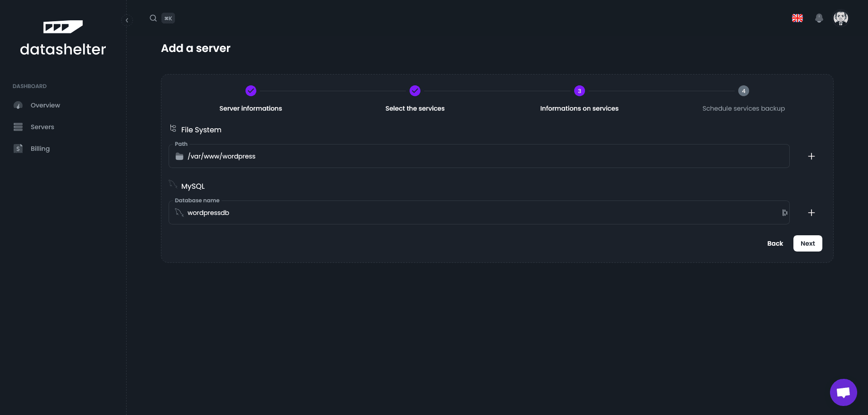Click the search magnifier icon
Viewport: 868px width, 415px height.
click(153, 18)
